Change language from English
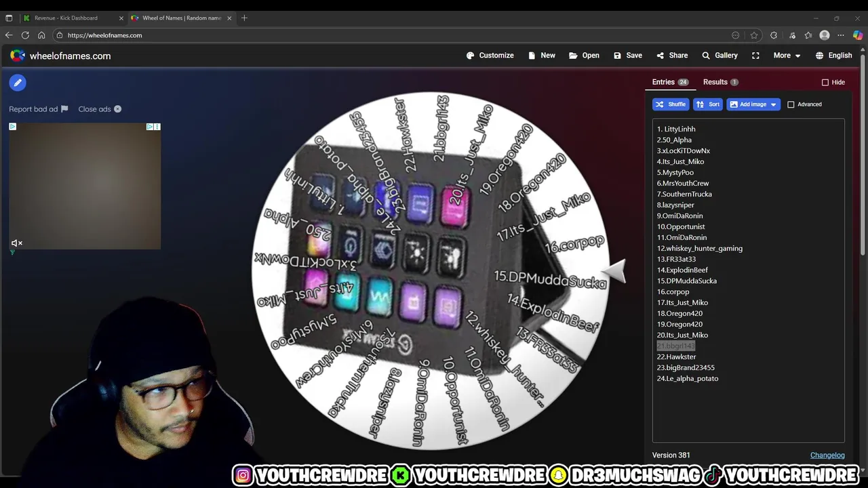 [833, 56]
